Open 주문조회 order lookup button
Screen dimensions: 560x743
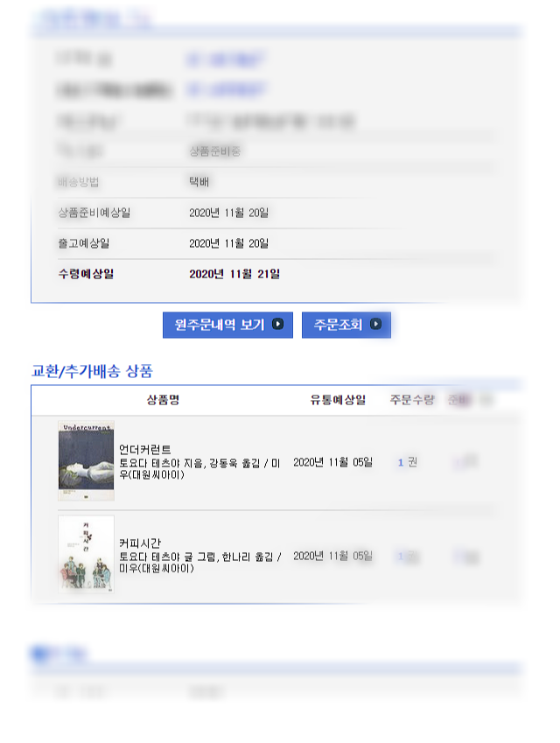(x=346, y=325)
